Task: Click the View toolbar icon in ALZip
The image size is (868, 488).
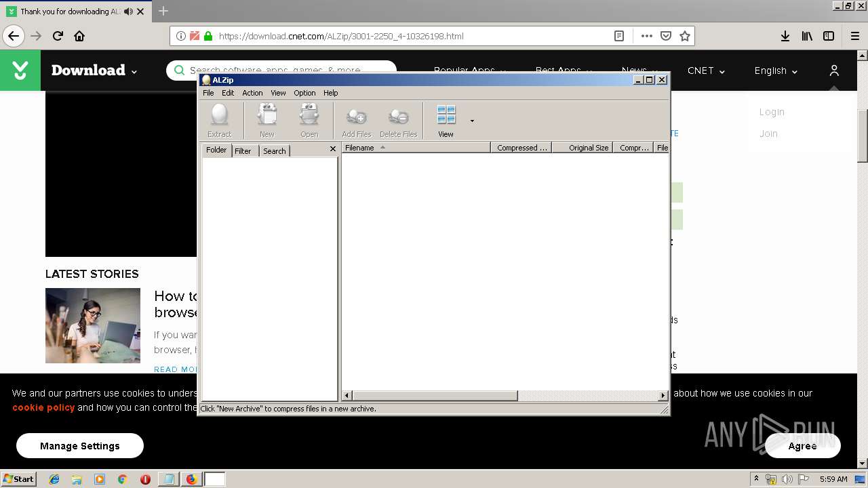Action: (x=446, y=121)
